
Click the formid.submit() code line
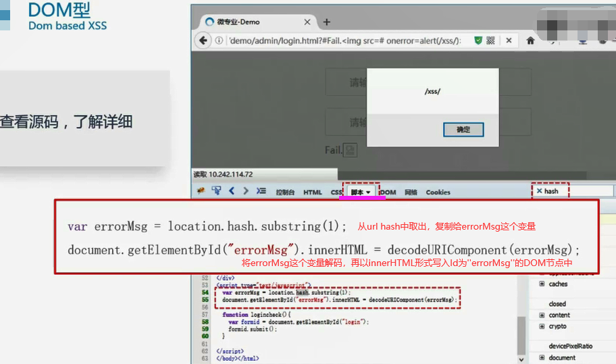pyautogui.click(x=253, y=329)
